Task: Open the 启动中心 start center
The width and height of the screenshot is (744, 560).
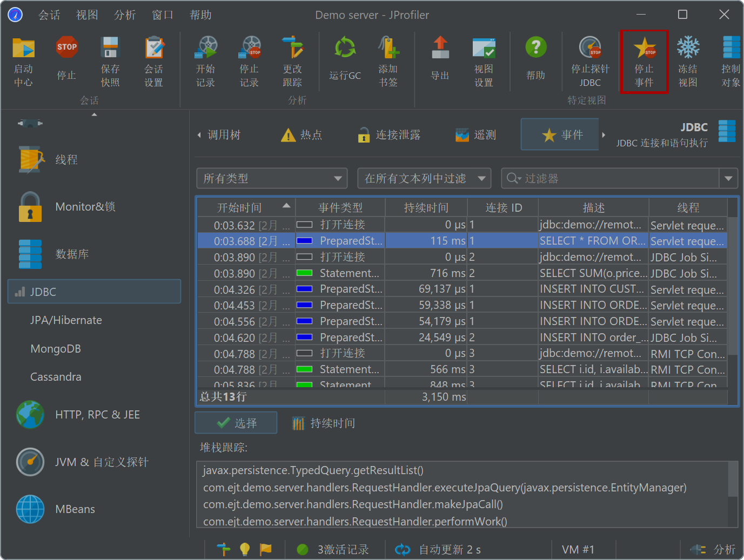Action: 23,62
